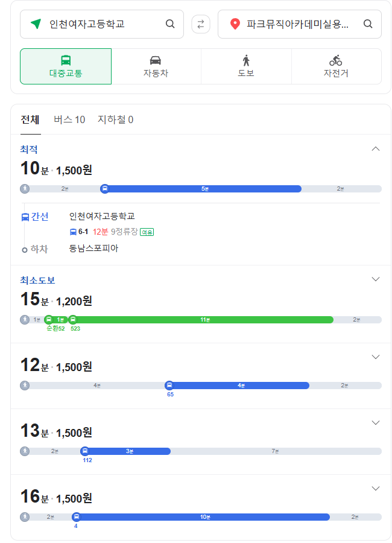Click the search icon in destination field
Viewport: 392px width, 543px height.
click(368, 24)
